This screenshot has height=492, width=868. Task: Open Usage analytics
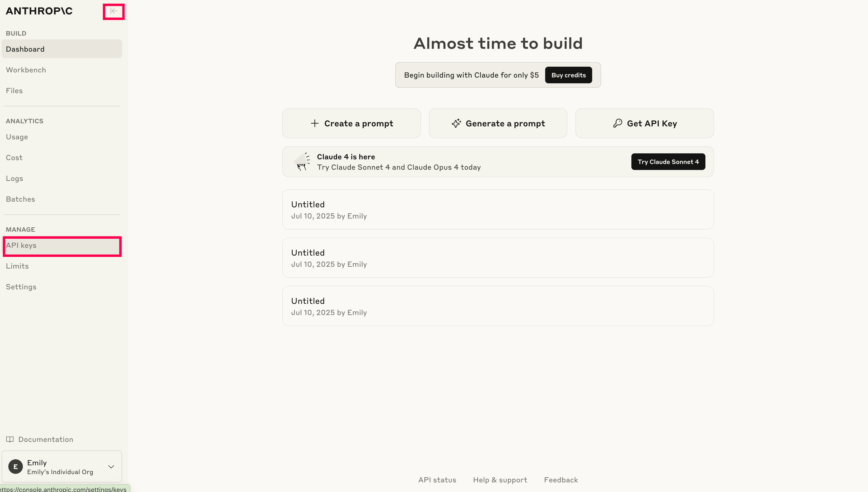pyautogui.click(x=17, y=137)
